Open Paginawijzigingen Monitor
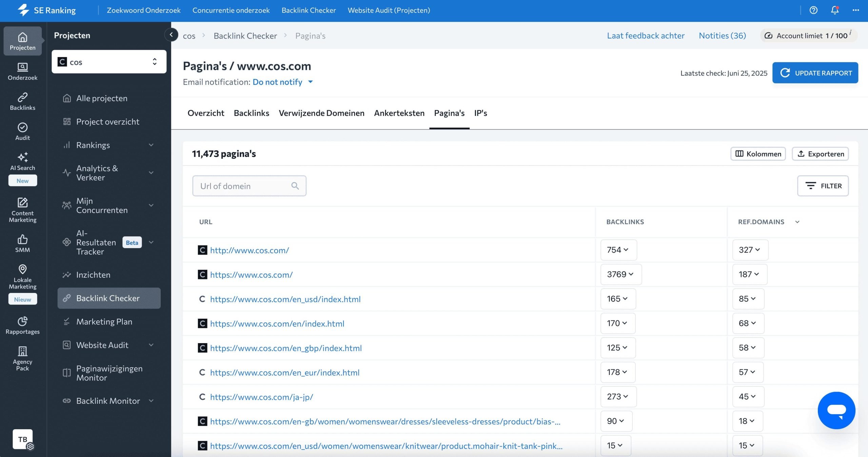This screenshot has height=457, width=868. pyautogui.click(x=108, y=373)
